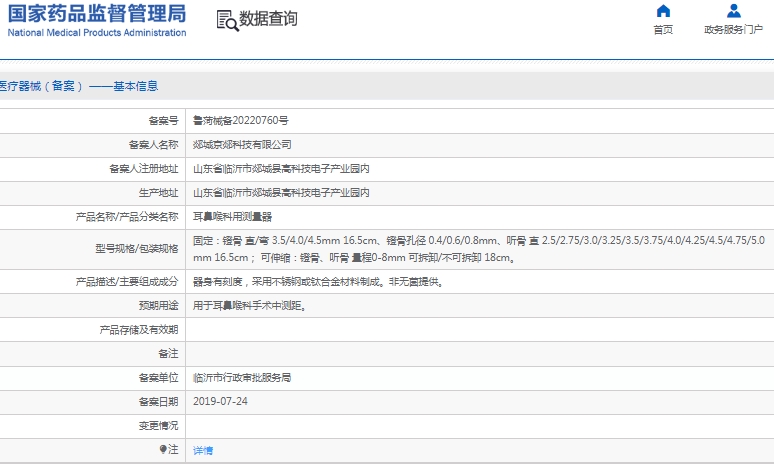774x473 pixels.
Task: Click the 备案人名称 row label
Action: click(x=154, y=145)
